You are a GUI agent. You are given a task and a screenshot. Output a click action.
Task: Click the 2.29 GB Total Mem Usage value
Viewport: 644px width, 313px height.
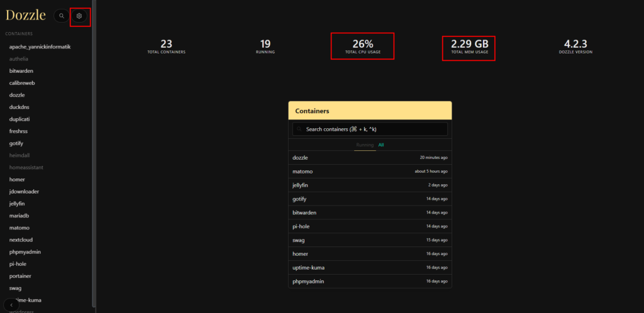tap(469, 47)
